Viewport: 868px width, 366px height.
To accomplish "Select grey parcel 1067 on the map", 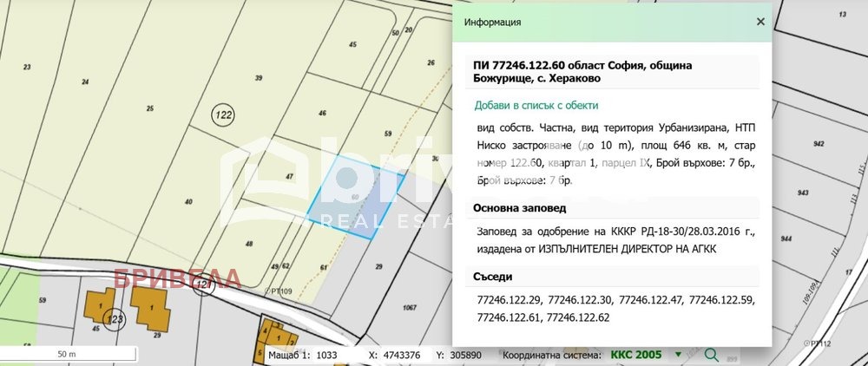I will (410, 308).
